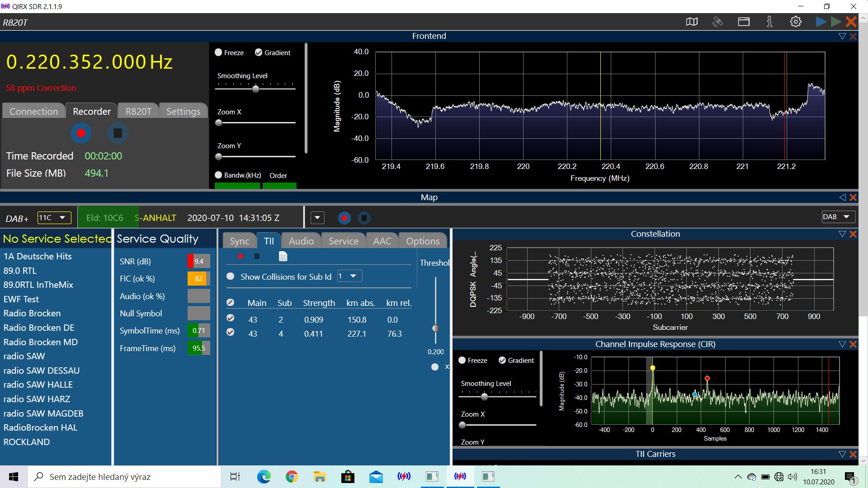Open the window layout icon
Image resolution: width=868 pixels, height=488 pixels.
(x=744, y=22)
